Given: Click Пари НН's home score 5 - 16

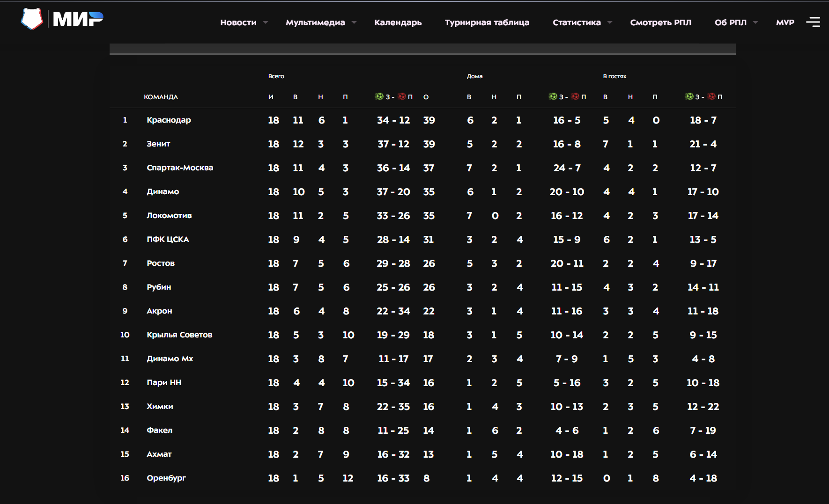Looking at the screenshot, I should tap(567, 383).
